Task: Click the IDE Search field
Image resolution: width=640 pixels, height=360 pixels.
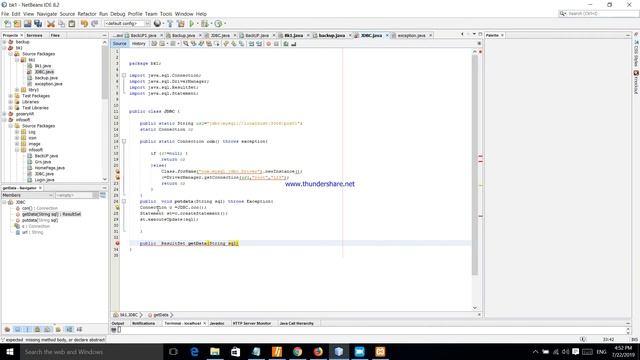Action: pyautogui.click(x=598, y=13)
